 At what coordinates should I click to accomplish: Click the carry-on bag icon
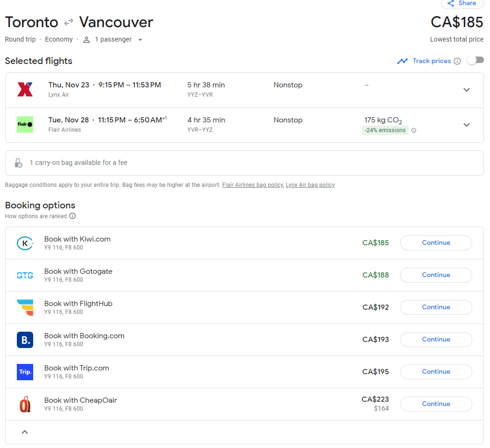point(19,163)
